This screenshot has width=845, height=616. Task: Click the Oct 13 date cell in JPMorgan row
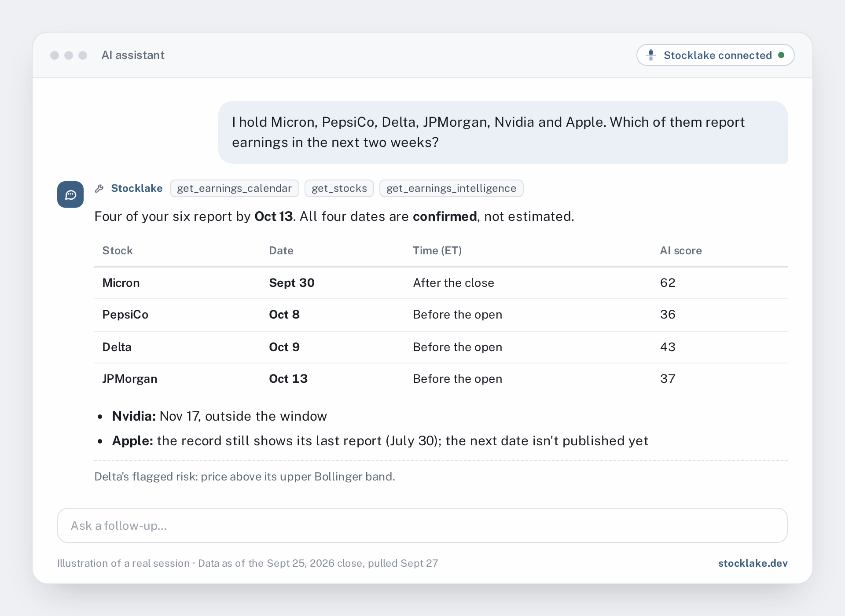[x=288, y=379]
